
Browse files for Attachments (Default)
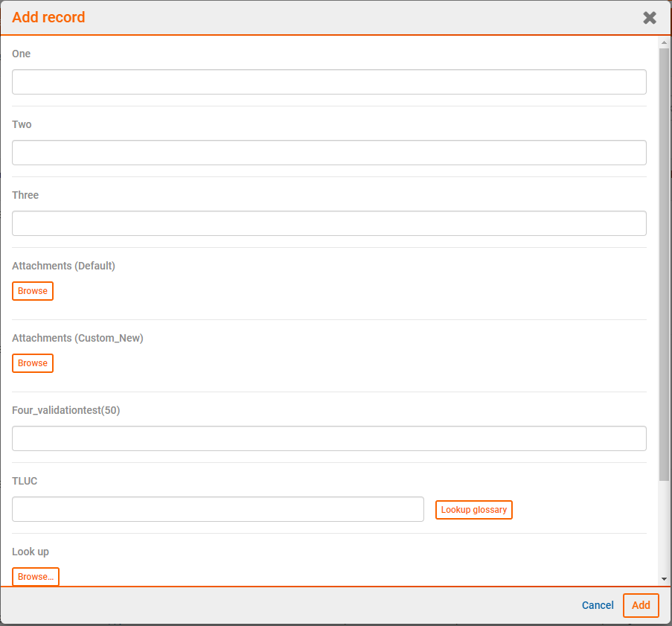click(x=33, y=291)
